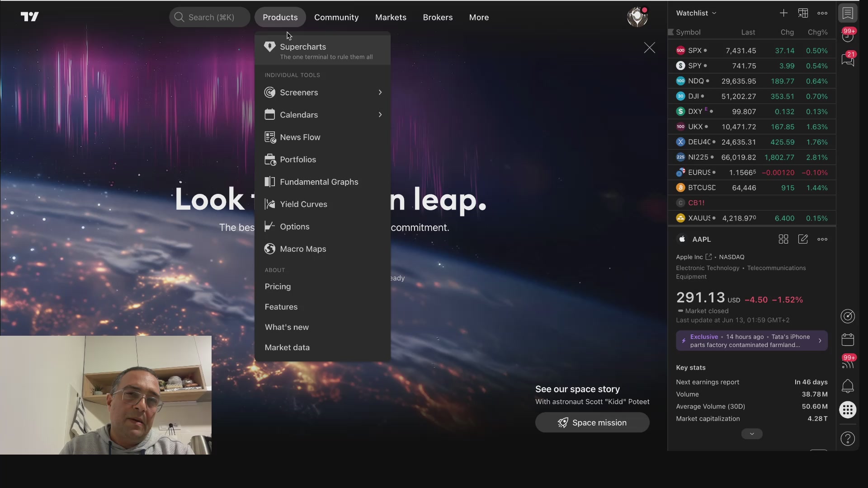Select Supercharts in the Products menu
This screenshot has width=868, height=488.
point(323,51)
